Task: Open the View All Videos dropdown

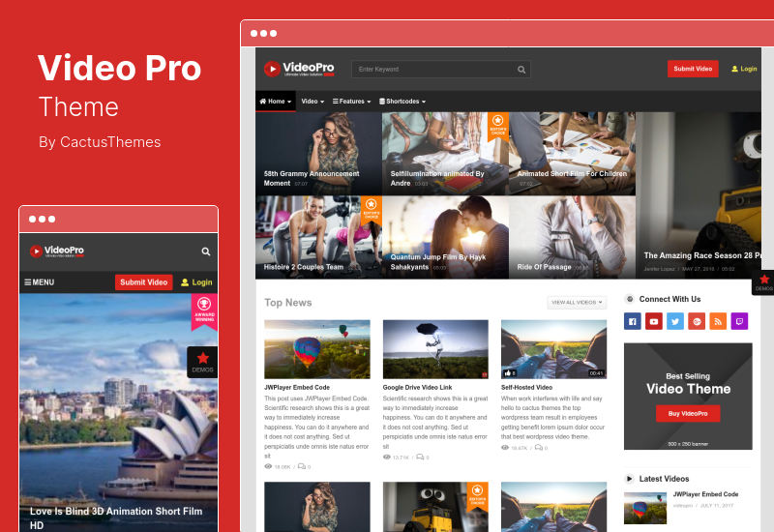Action: 577,303
